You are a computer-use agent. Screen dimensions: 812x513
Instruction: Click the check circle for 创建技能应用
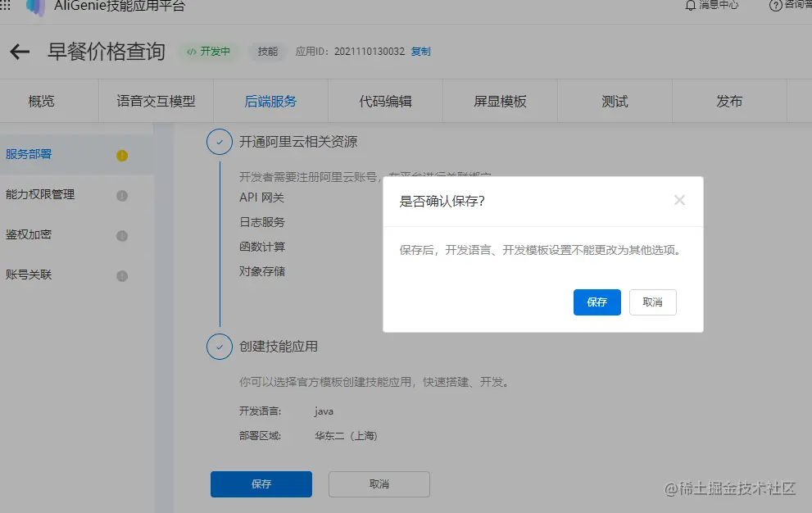tap(220, 347)
